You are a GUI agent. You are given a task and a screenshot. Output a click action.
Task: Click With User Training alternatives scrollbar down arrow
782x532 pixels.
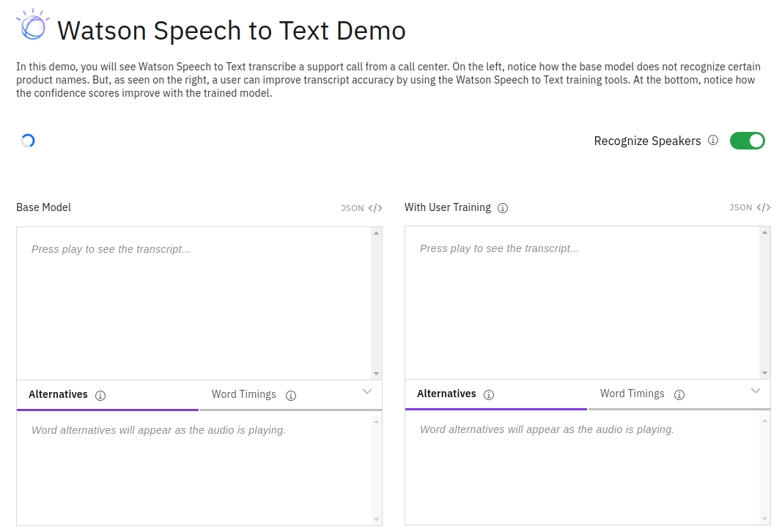pos(764,519)
